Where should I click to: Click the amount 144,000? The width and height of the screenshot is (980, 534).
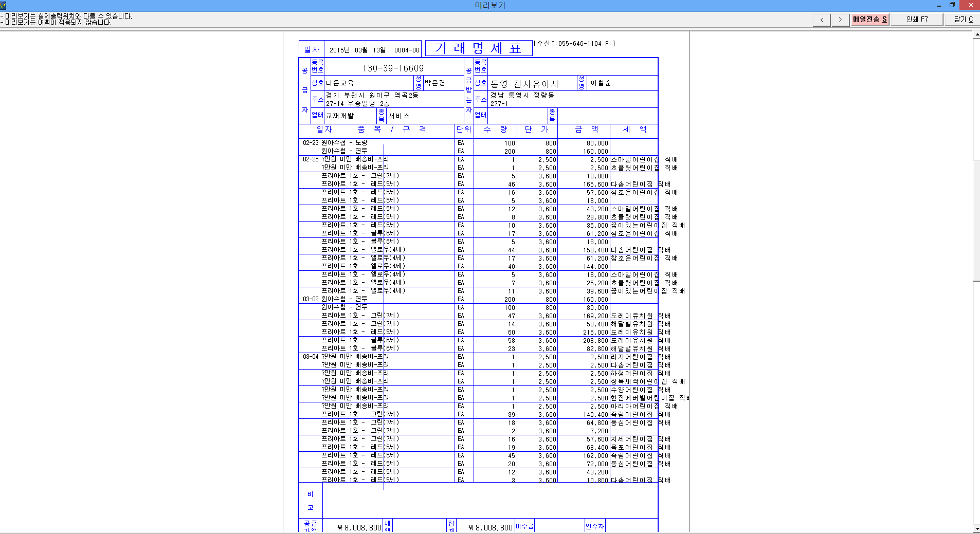(595, 267)
